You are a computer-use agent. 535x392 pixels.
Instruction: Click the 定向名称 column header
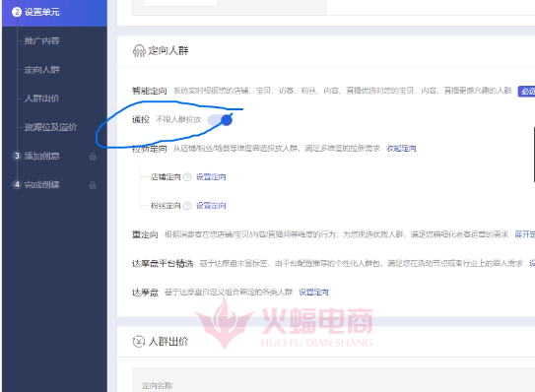point(157,386)
